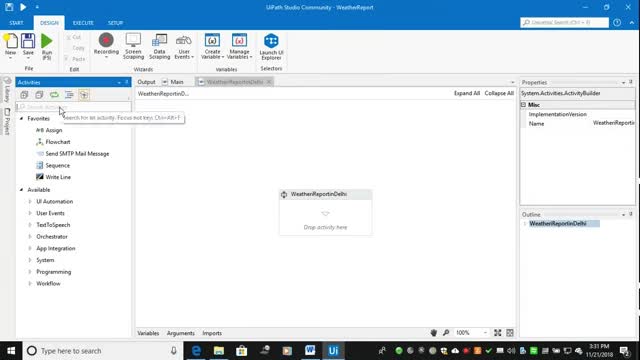Run the workflow with F5
The height and width of the screenshot is (360, 640).
tap(47, 47)
